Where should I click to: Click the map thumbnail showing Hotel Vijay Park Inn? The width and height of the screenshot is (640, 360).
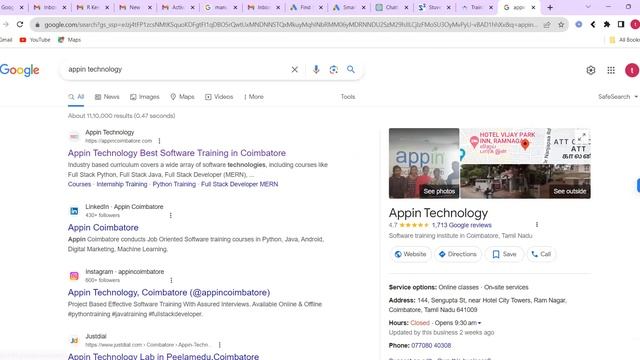tap(525, 146)
